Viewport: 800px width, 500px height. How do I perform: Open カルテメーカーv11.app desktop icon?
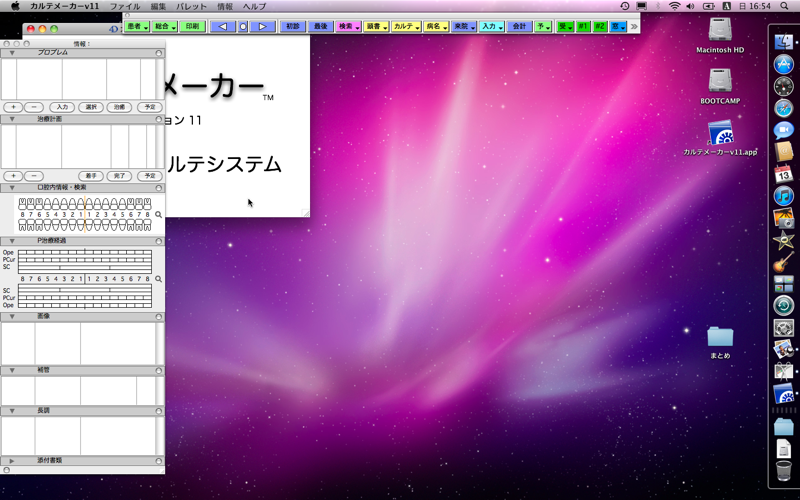pyautogui.click(x=720, y=134)
